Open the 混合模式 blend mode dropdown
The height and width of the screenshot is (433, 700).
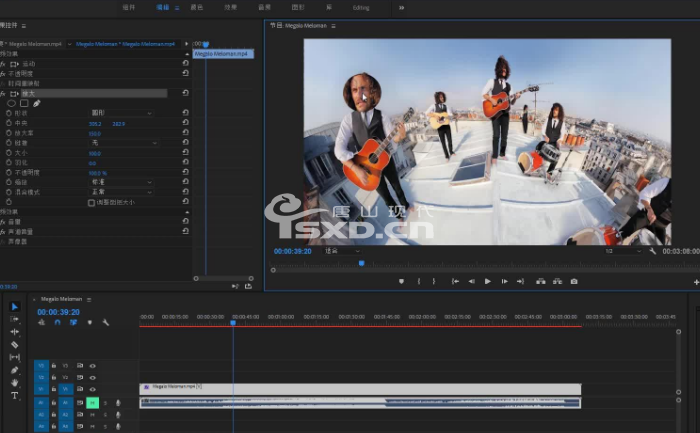point(121,192)
